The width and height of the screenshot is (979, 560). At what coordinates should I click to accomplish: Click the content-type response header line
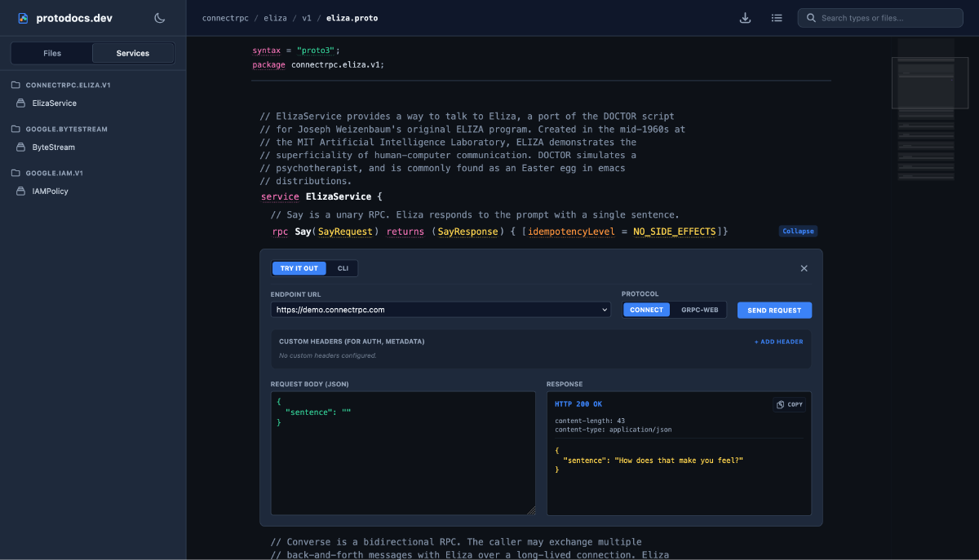click(614, 429)
